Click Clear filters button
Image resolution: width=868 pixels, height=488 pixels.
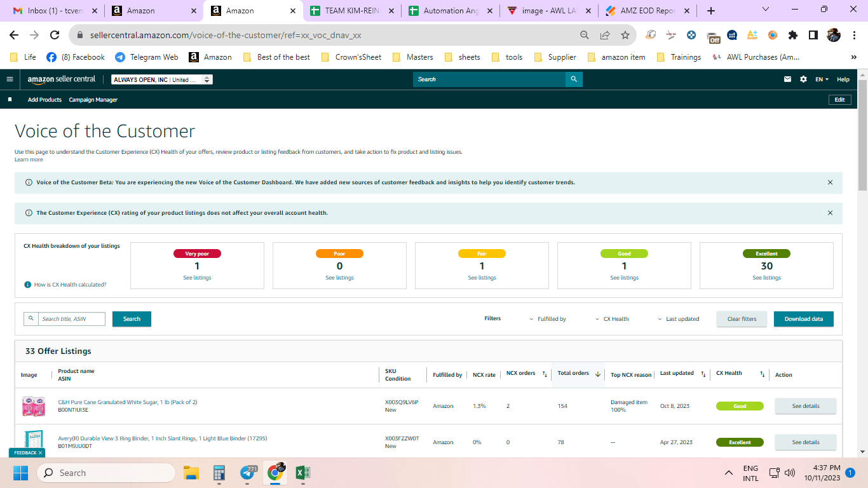[742, 319]
